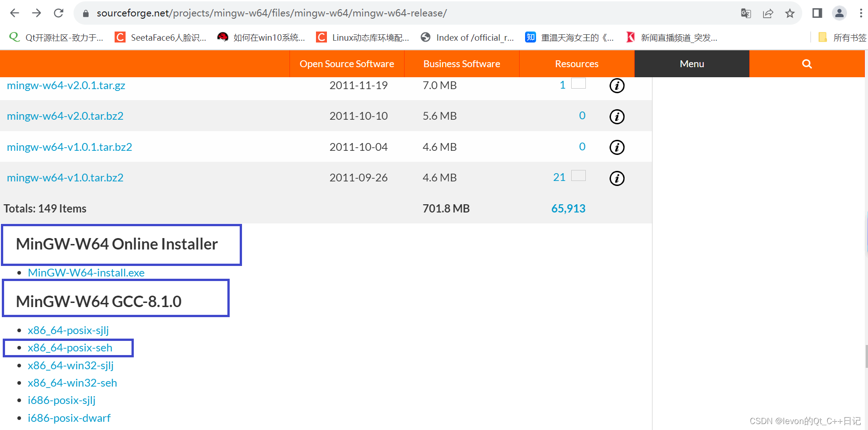Show info for mingw-w64-v1.0.tar.bz2
This screenshot has width=868, height=430.
pyautogui.click(x=617, y=178)
